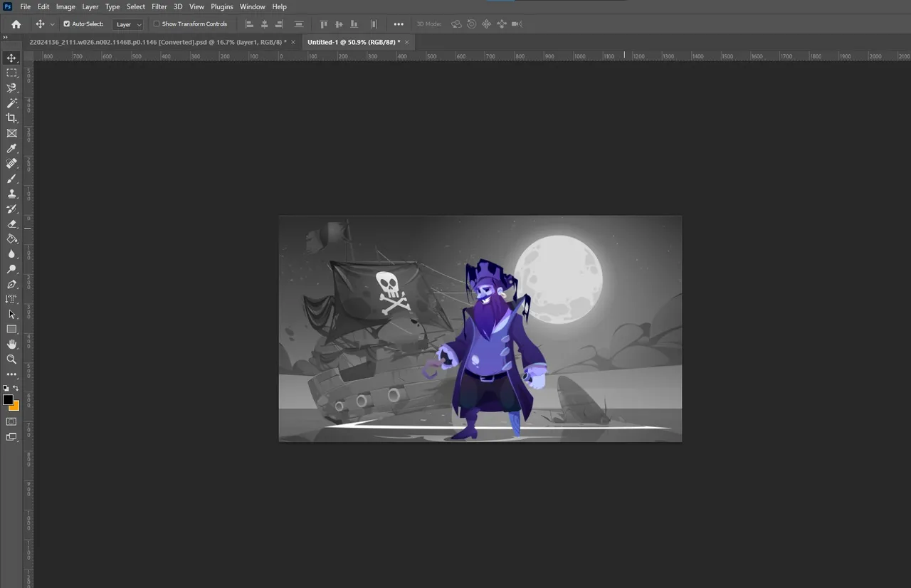Select the Dodge tool
911x588 pixels.
coord(11,269)
